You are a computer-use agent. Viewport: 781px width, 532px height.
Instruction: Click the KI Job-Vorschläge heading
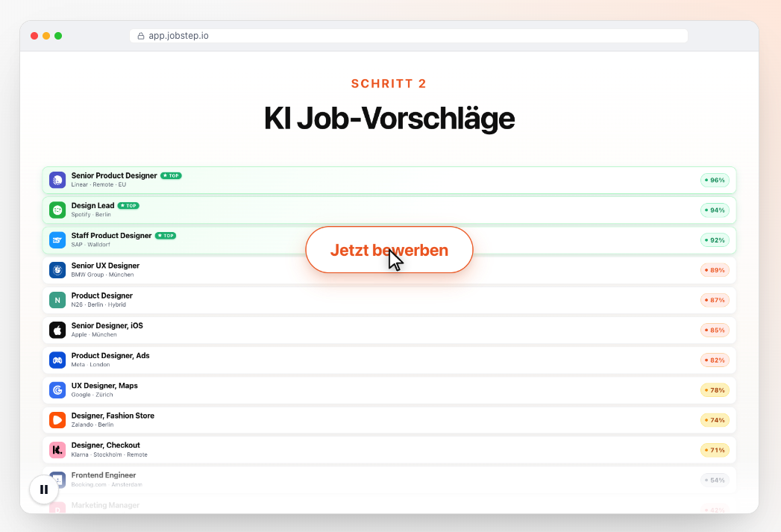(x=389, y=119)
